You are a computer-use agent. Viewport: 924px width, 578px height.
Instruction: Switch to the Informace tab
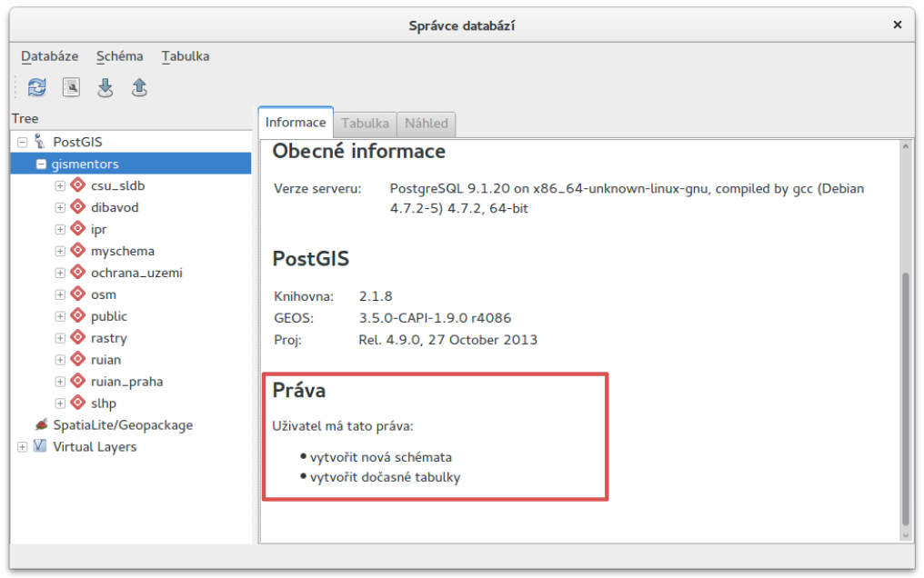(x=296, y=123)
